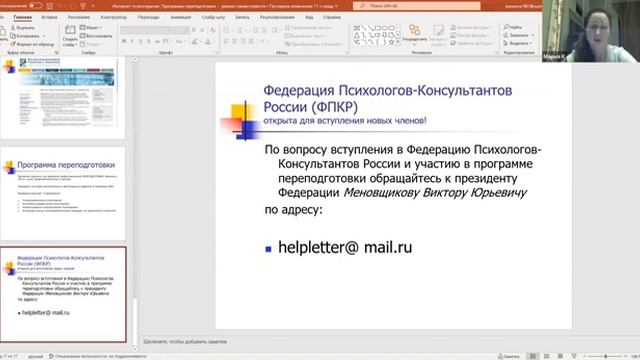Click the center align icon
640x360 pixels.
click(x=234, y=41)
